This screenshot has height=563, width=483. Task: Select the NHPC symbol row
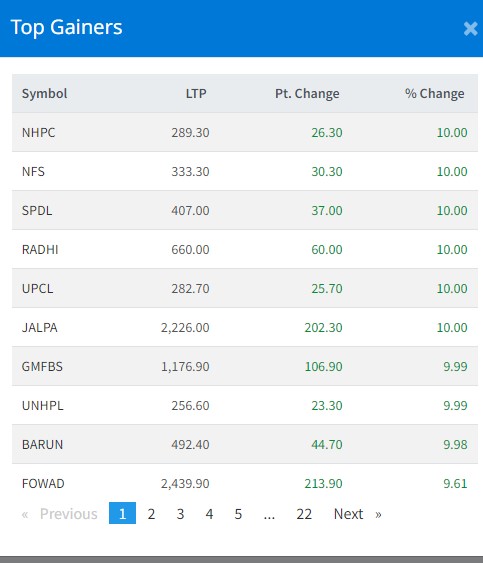(x=245, y=132)
